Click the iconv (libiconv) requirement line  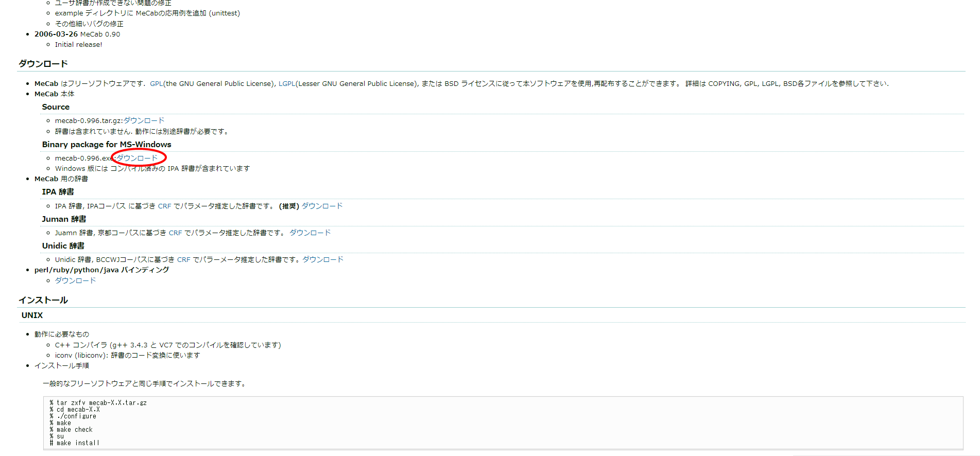pyautogui.click(x=127, y=355)
